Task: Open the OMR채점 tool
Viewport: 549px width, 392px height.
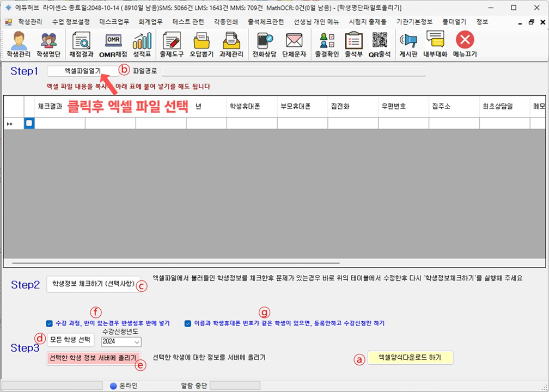Action: point(113,45)
